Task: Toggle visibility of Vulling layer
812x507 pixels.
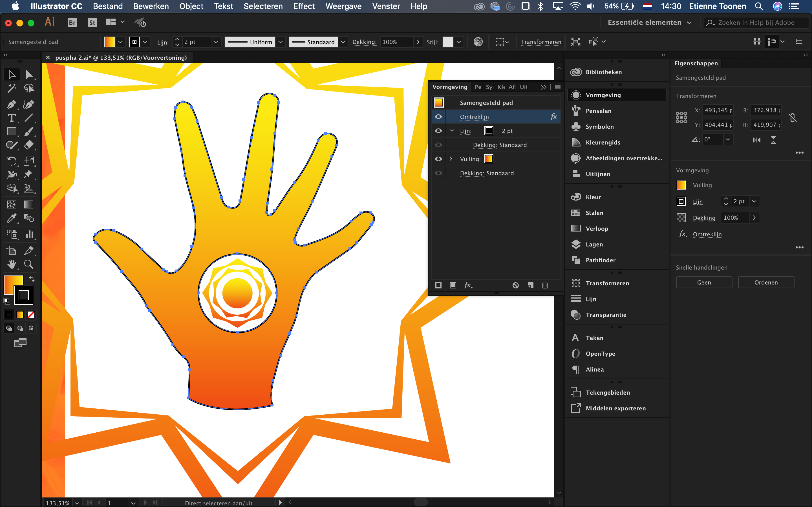Action: (439, 159)
